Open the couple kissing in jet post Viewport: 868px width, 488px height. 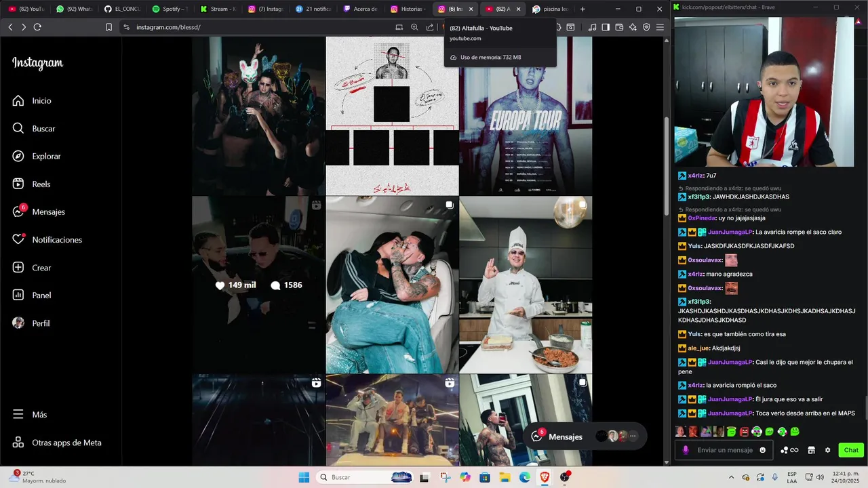click(392, 285)
